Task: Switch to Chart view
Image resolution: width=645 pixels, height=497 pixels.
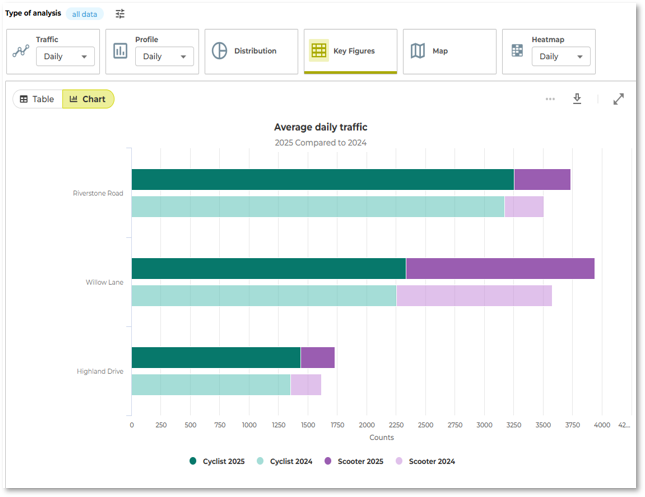Action: point(88,99)
